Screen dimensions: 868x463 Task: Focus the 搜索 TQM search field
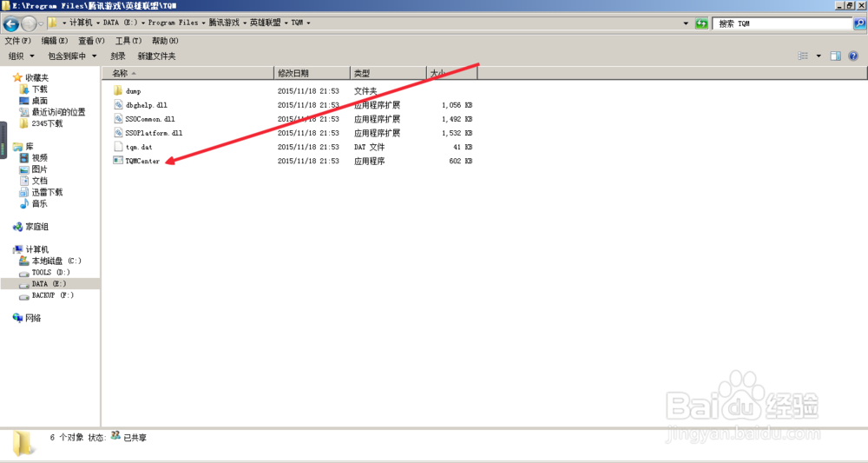point(782,23)
